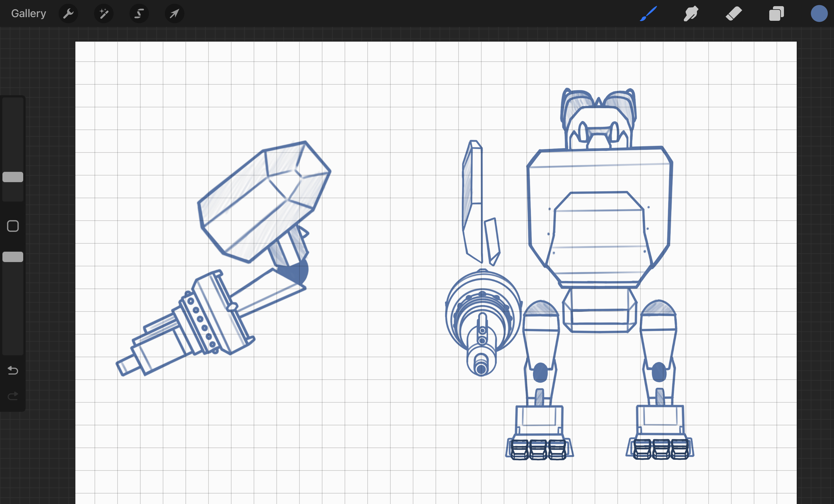This screenshot has height=504, width=834.
Task: Select the Smudge tool
Action: coord(691,14)
